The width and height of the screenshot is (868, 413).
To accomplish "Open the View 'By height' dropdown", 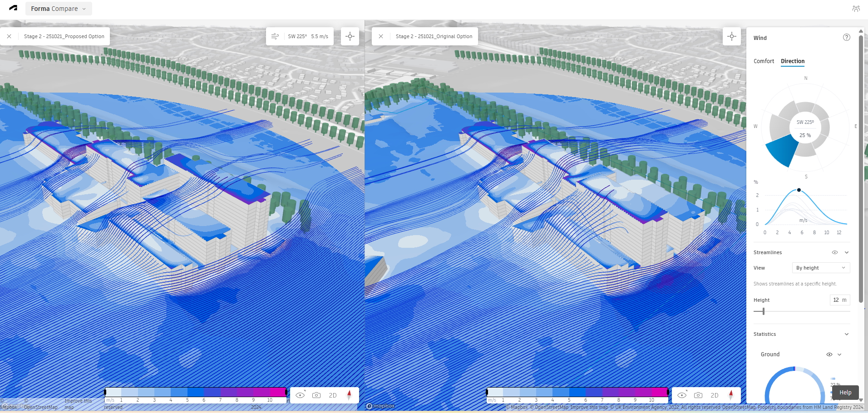I will [820, 268].
